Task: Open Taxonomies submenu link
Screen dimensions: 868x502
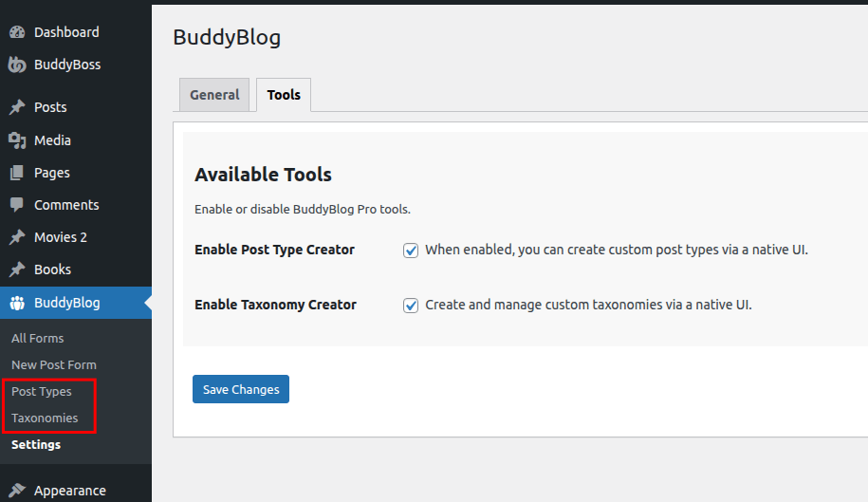Action: coord(45,418)
